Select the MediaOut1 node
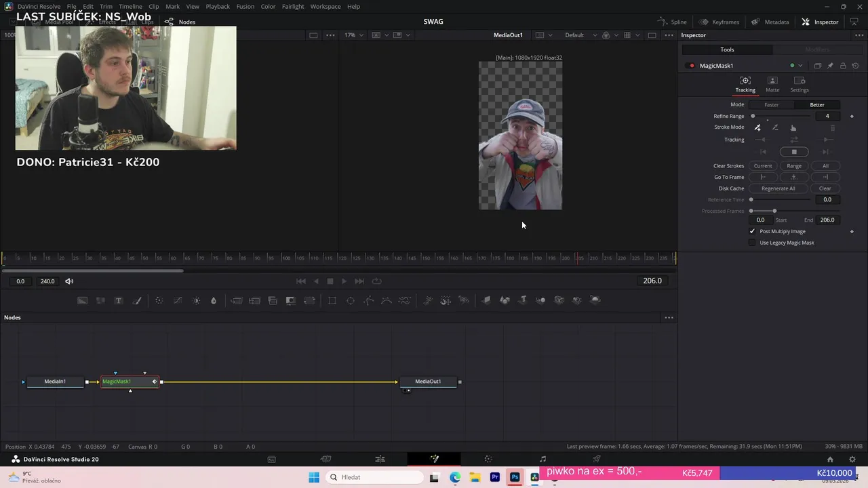This screenshot has height=488, width=868. coord(428,382)
